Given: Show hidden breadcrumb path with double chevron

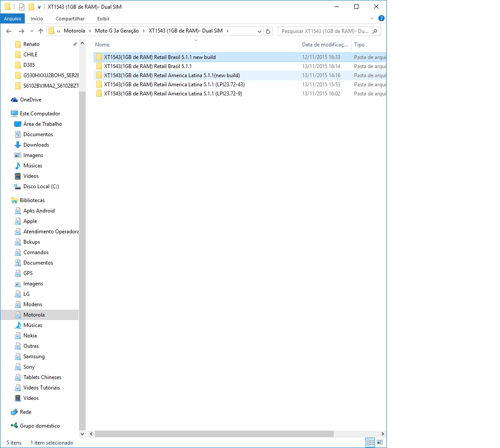Looking at the screenshot, I should pyautogui.click(x=59, y=31).
